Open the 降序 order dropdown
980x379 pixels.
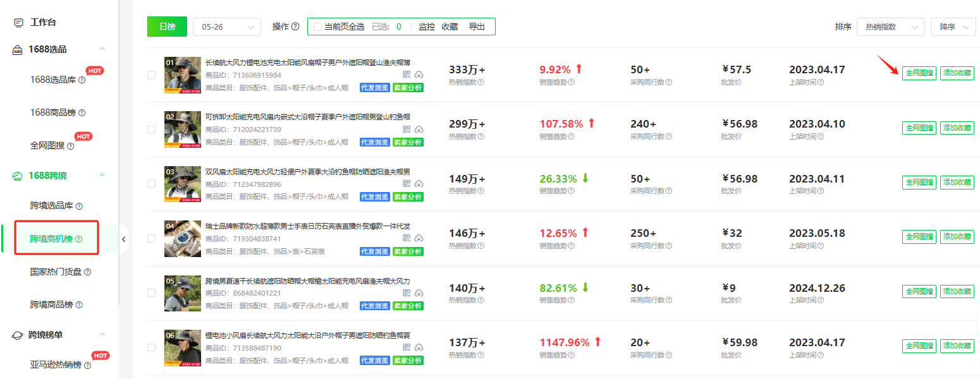952,27
